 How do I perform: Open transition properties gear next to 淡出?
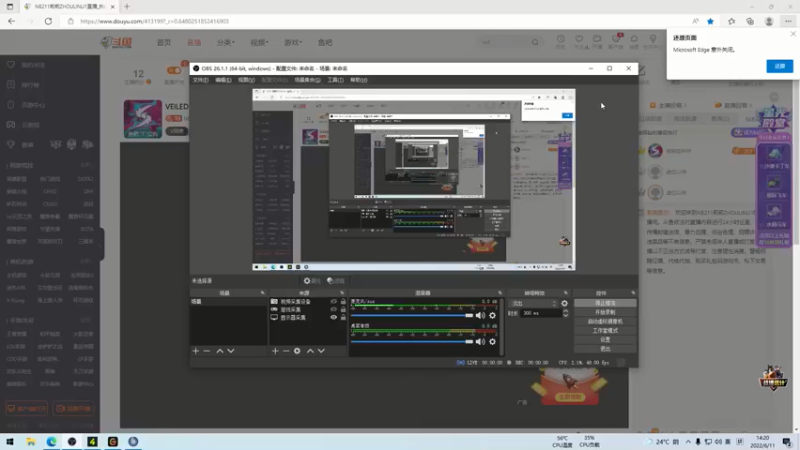[x=564, y=304]
